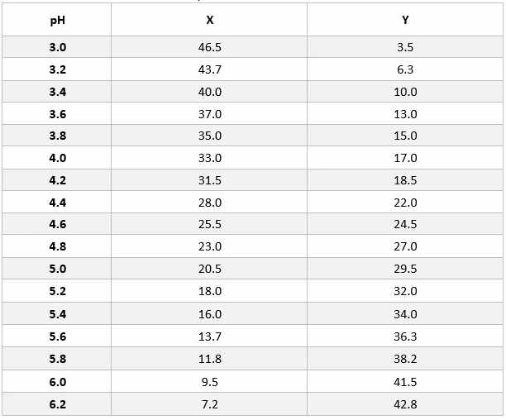
Task: Click the pH 3.4 cell
Action: [x=57, y=92]
